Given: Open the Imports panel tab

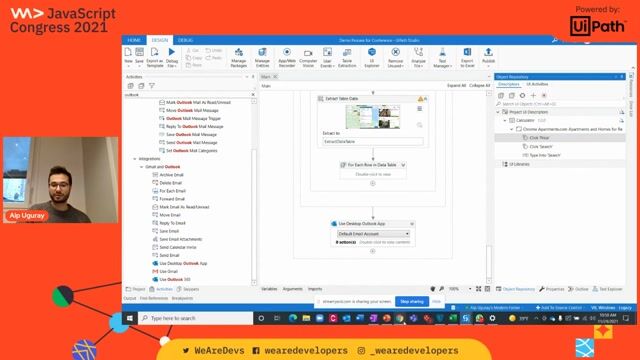Looking at the screenshot, I should pyautogui.click(x=315, y=289).
